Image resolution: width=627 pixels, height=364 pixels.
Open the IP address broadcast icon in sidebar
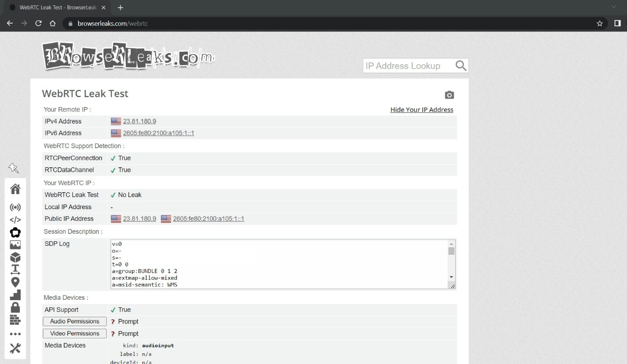pyautogui.click(x=15, y=207)
